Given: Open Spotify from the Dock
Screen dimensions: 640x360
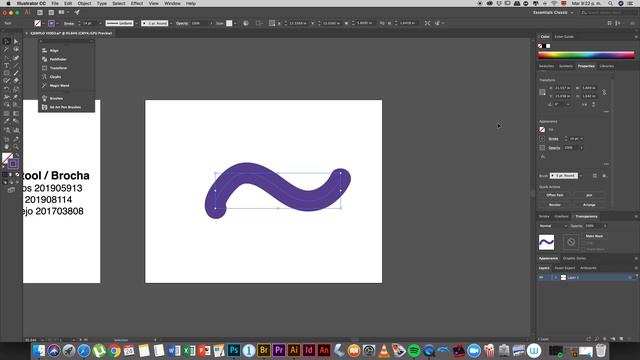Looking at the screenshot, I should point(414,350).
